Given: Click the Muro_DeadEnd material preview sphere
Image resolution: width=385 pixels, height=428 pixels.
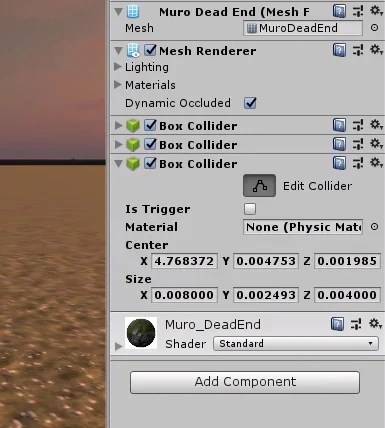Looking at the screenshot, I should pos(141,333).
